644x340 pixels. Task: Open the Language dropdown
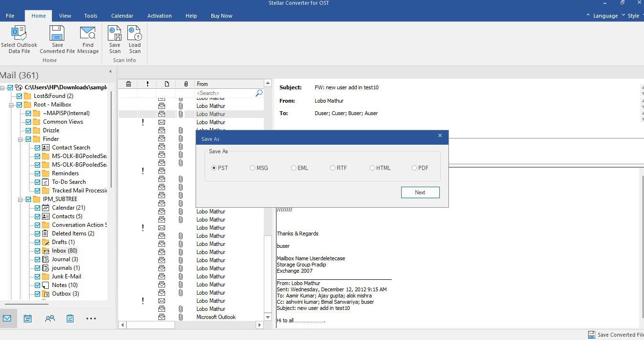pos(605,16)
